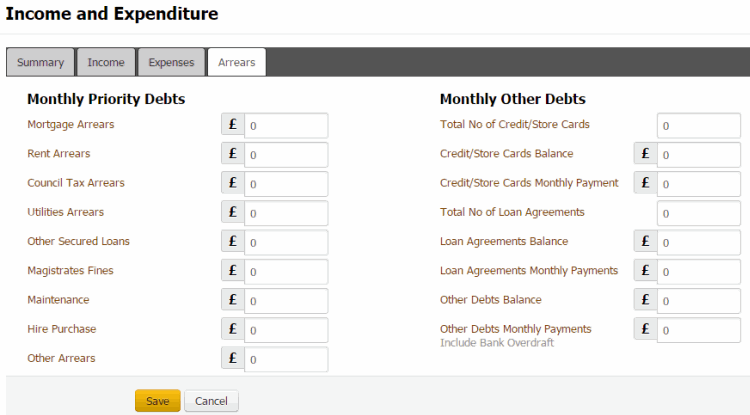The width and height of the screenshot is (750, 415).
Task: Click the Total No of Loan Agreements field
Action: point(699,213)
